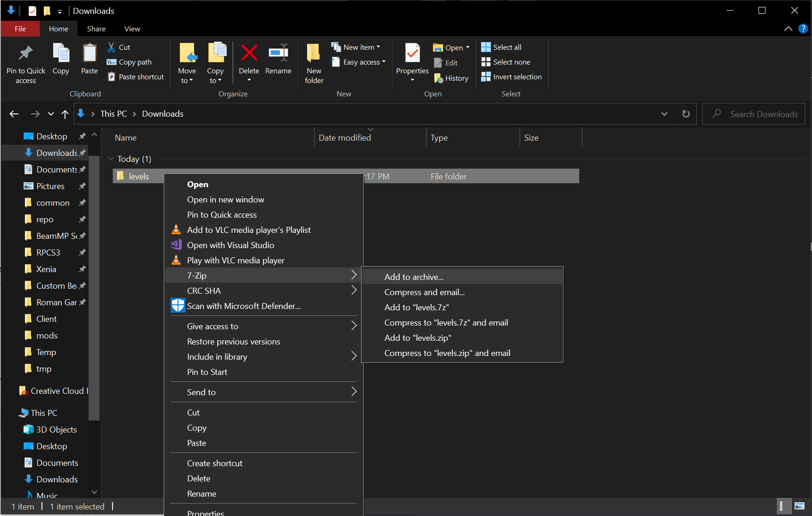Select Create shortcut from context menu
812x516 pixels.
pos(264,463)
